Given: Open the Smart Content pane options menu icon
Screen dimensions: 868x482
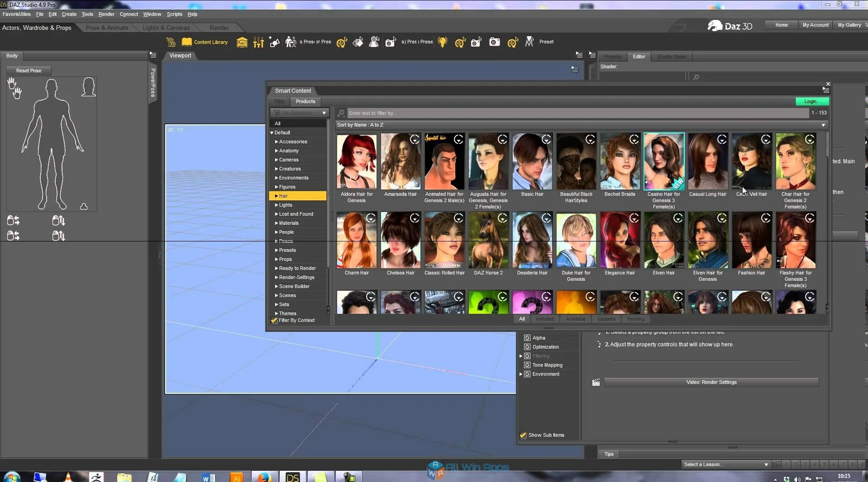Looking at the screenshot, I should click(825, 90).
